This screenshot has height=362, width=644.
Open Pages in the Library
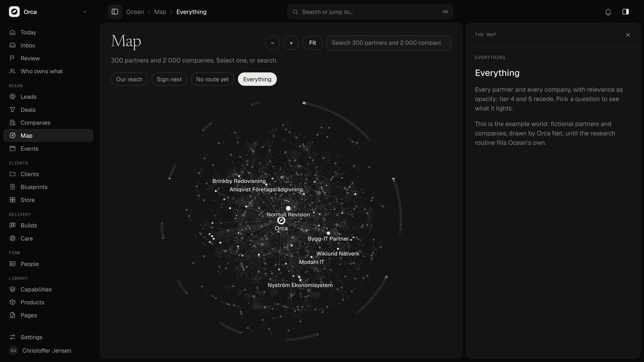point(48,315)
